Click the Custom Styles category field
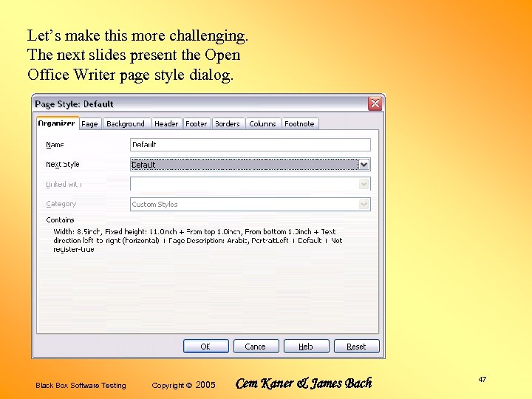 (250, 204)
